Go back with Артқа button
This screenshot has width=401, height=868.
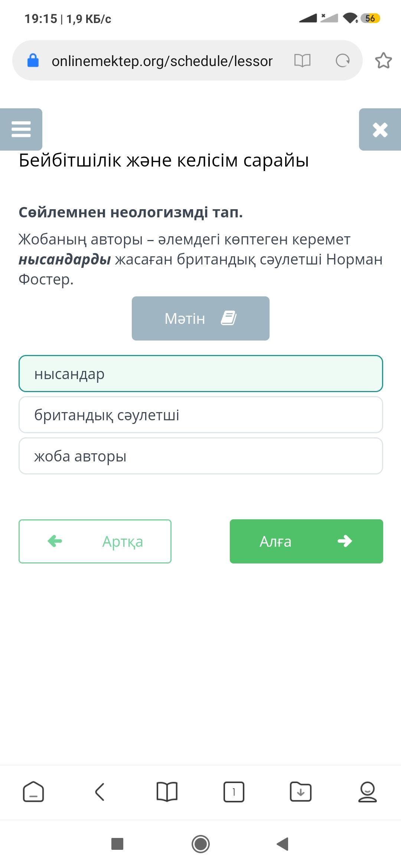(95, 541)
